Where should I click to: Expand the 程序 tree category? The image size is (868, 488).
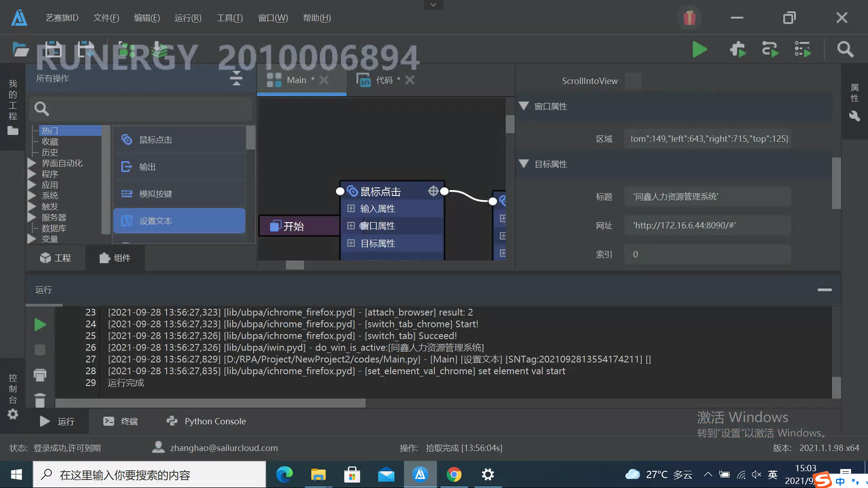point(32,174)
